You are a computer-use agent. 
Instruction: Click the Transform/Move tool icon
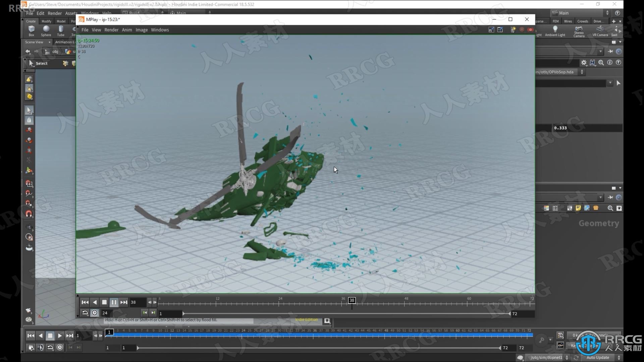(x=29, y=110)
